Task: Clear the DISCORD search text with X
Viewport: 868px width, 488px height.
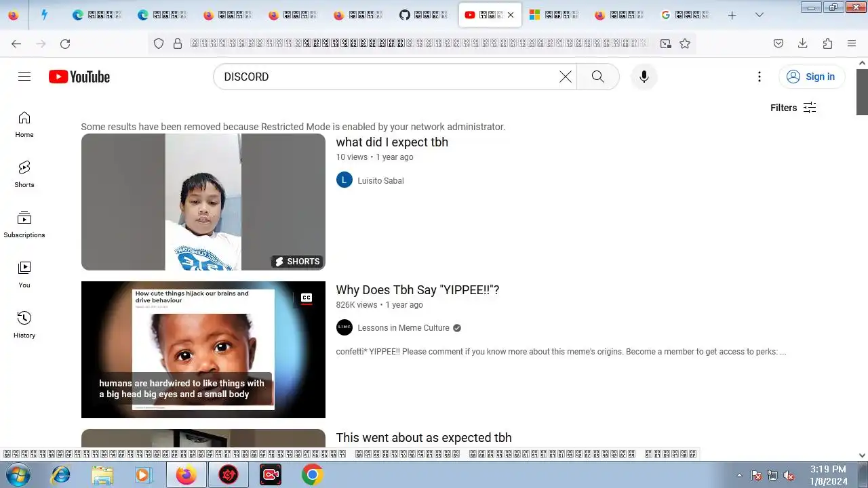Action: [x=565, y=77]
